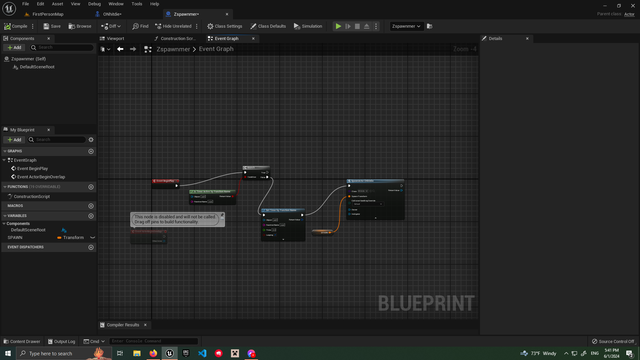Save the current blueprint
The width and height of the screenshot is (640, 360).
52,26
